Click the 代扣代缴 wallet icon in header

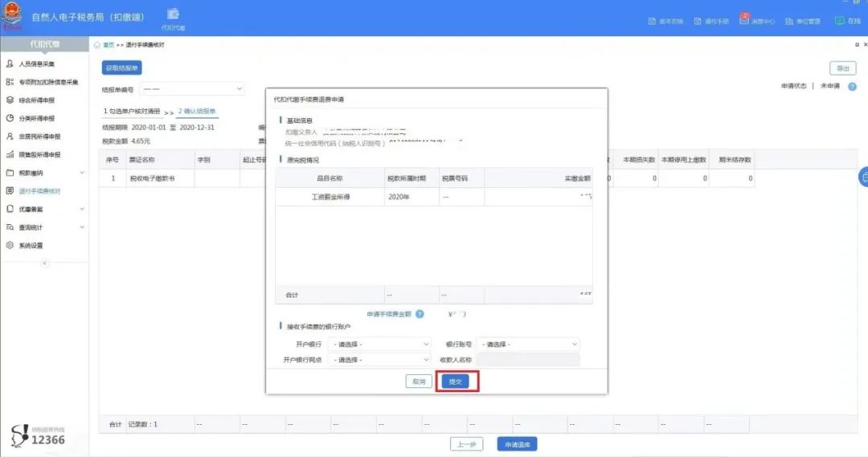[x=173, y=14]
